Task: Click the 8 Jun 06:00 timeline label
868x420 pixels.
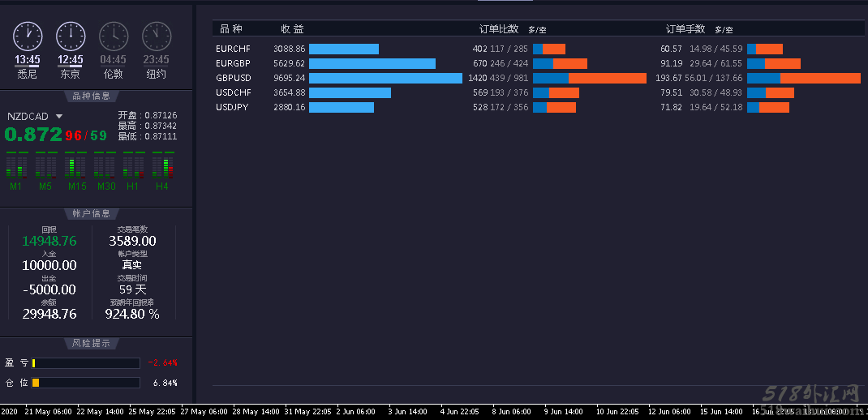Action: [x=512, y=412]
